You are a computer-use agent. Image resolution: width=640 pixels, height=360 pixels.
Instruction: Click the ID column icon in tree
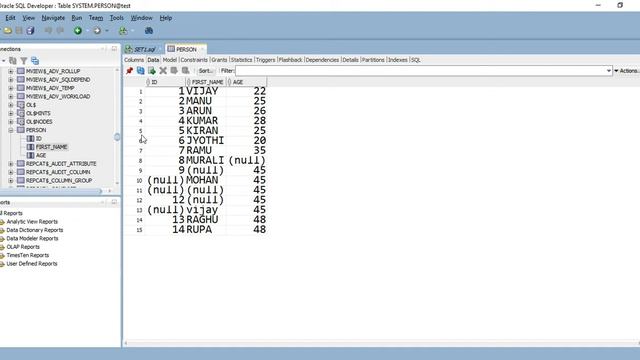coord(30,138)
